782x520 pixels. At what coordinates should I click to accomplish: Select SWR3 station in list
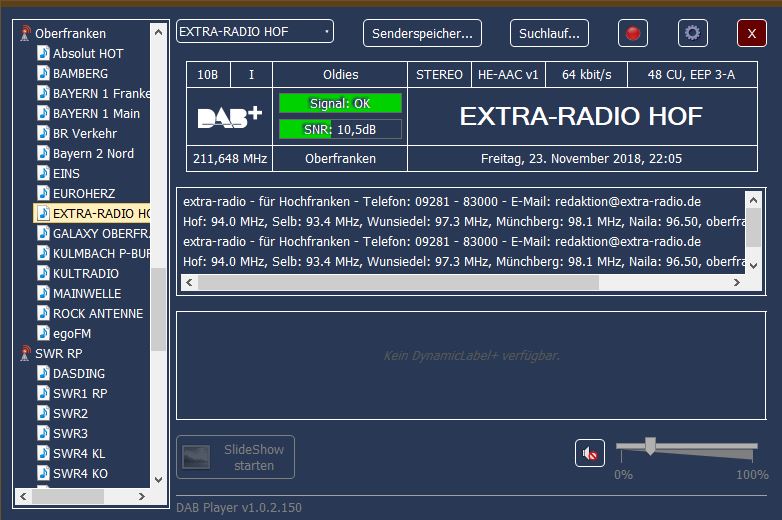pyautogui.click(x=70, y=433)
